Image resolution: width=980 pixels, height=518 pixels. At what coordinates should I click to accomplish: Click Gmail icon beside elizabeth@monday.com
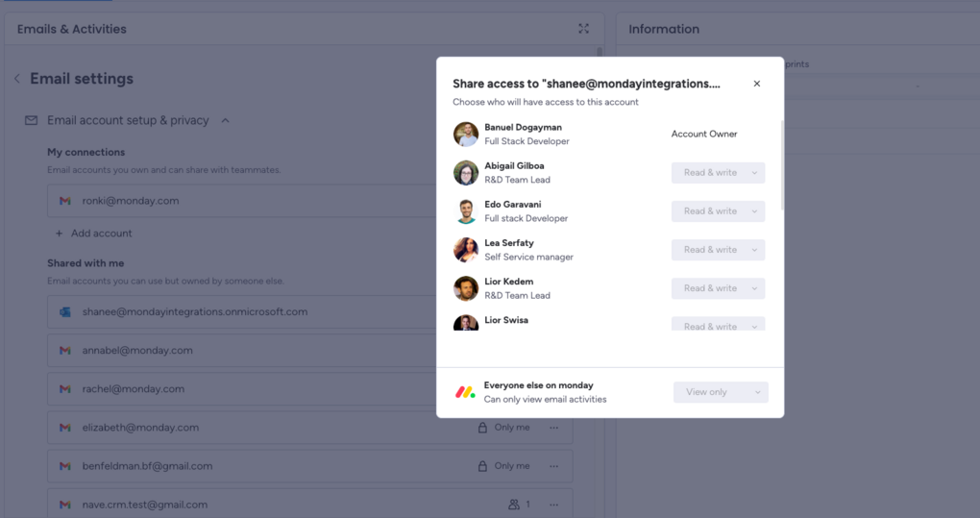click(x=65, y=428)
